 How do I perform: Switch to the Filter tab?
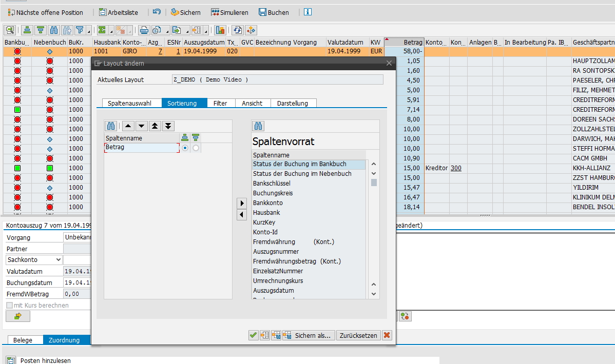tap(220, 103)
